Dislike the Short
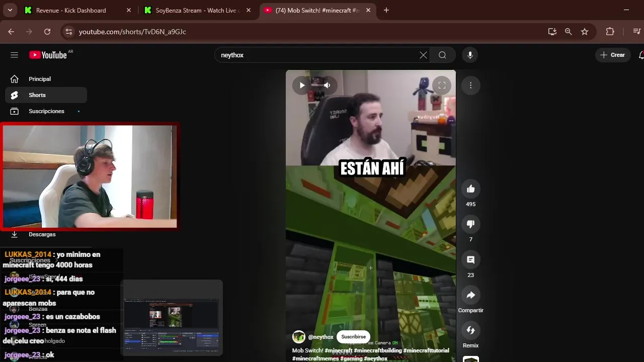 [470, 224]
